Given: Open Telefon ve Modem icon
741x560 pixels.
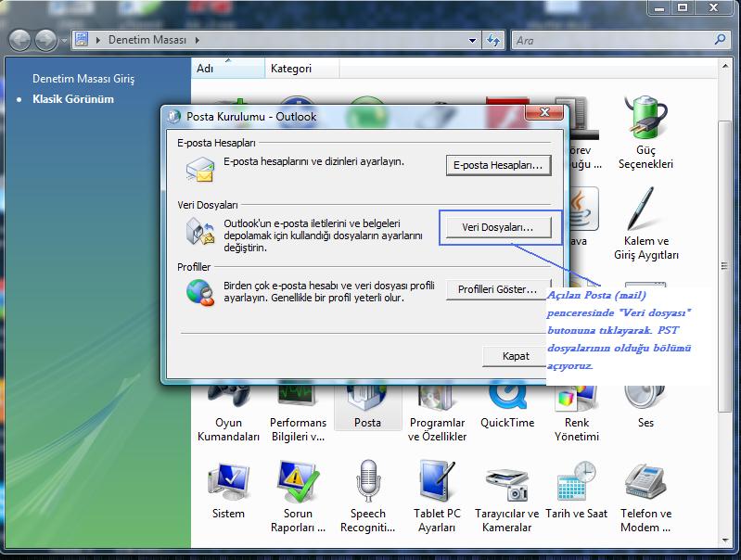Looking at the screenshot, I should pyautogui.click(x=645, y=496).
